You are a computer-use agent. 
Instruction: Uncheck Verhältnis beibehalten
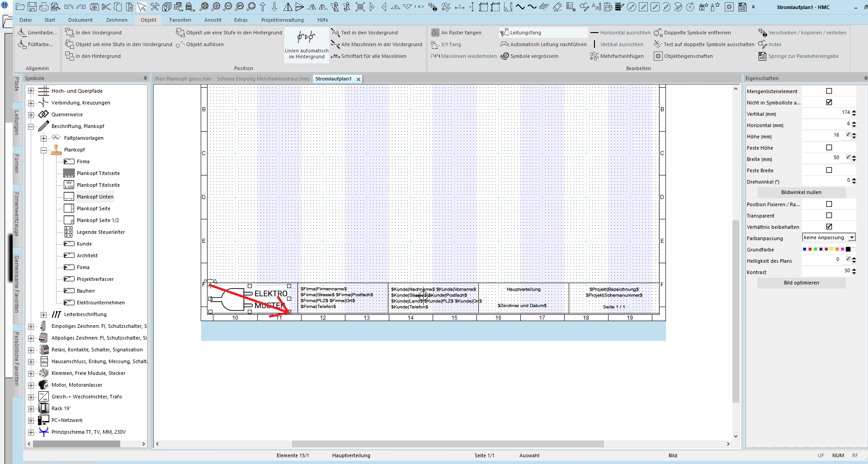[829, 227]
